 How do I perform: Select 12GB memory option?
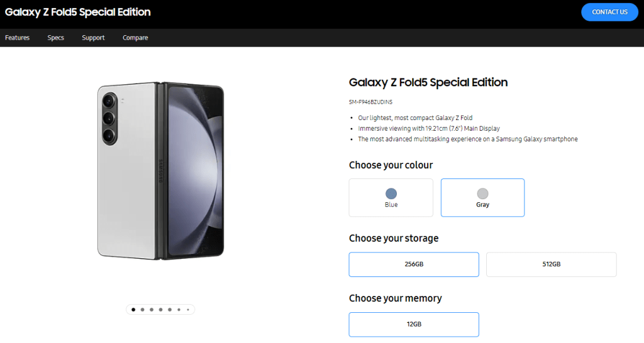click(414, 324)
